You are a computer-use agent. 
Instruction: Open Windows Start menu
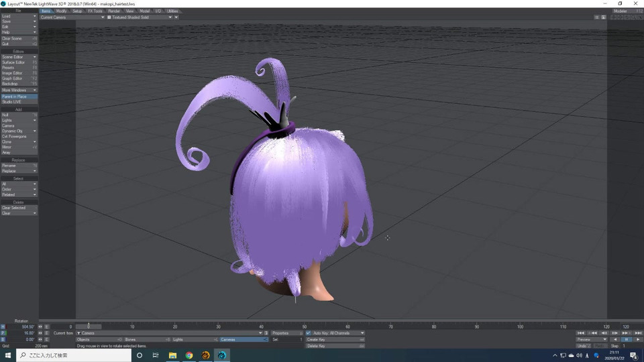pyautogui.click(x=7, y=355)
